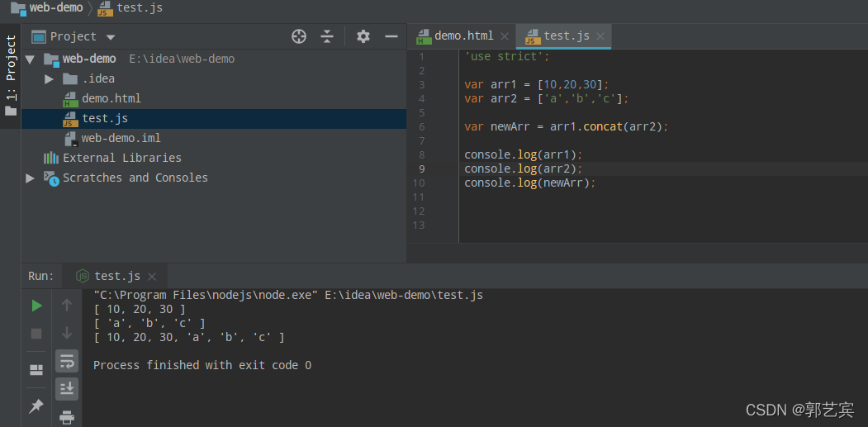This screenshot has width=868, height=427.
Task: Click the Stop process square button
Action: click(36, 334)
